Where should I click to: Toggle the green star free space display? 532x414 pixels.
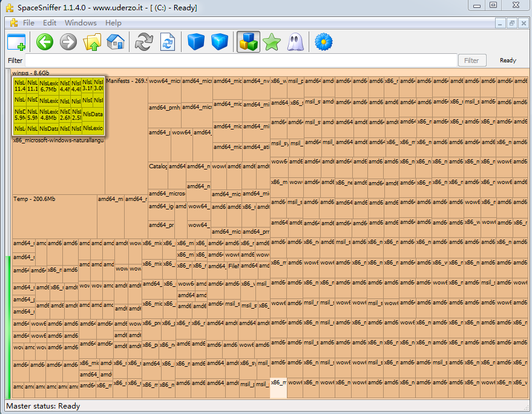point(272,42)
